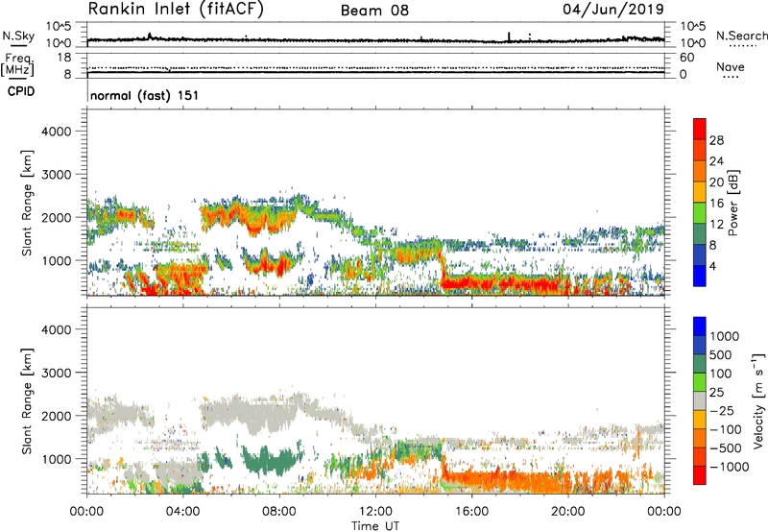Click the '4000' tick of the power panel
The height and width of the screenshot is (532, 768).
pos(57,132)
